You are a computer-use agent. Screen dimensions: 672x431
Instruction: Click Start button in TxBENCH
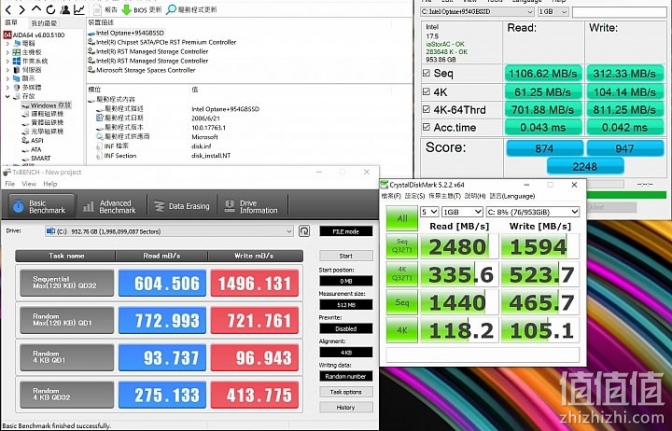click(346, 256)
